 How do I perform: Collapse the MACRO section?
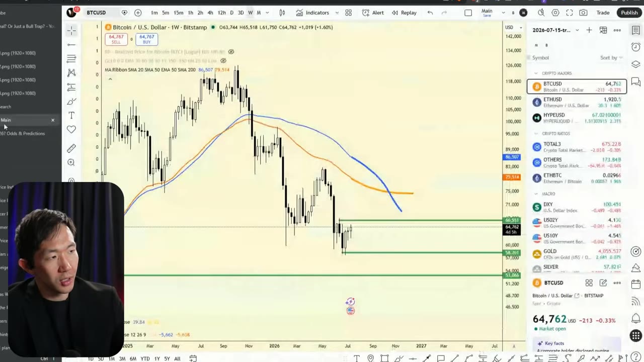(536, 194)
